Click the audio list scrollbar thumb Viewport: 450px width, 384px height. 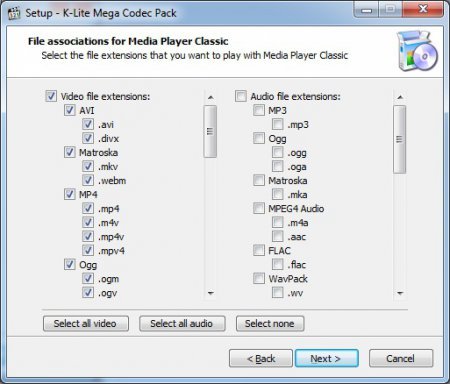(400, 139)
